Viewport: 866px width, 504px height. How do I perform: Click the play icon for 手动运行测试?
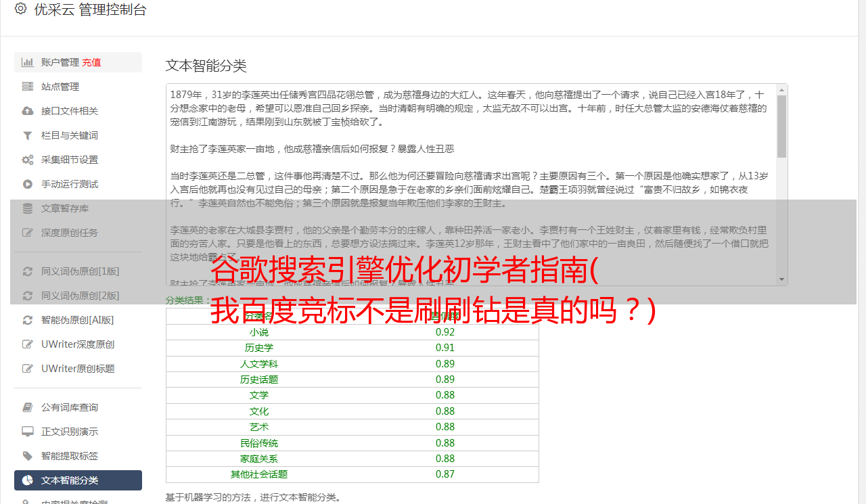(x=28, y=184)
